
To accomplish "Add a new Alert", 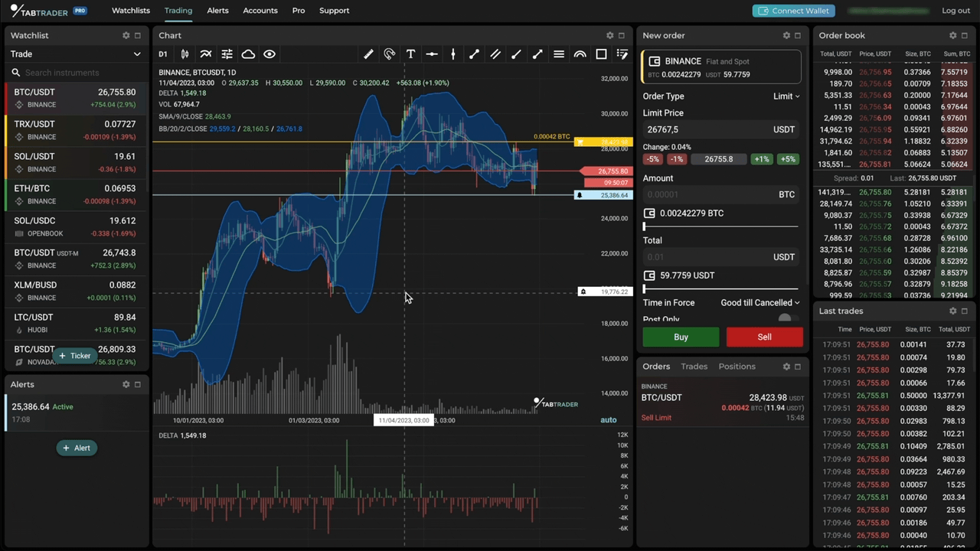I will [77, 448].
